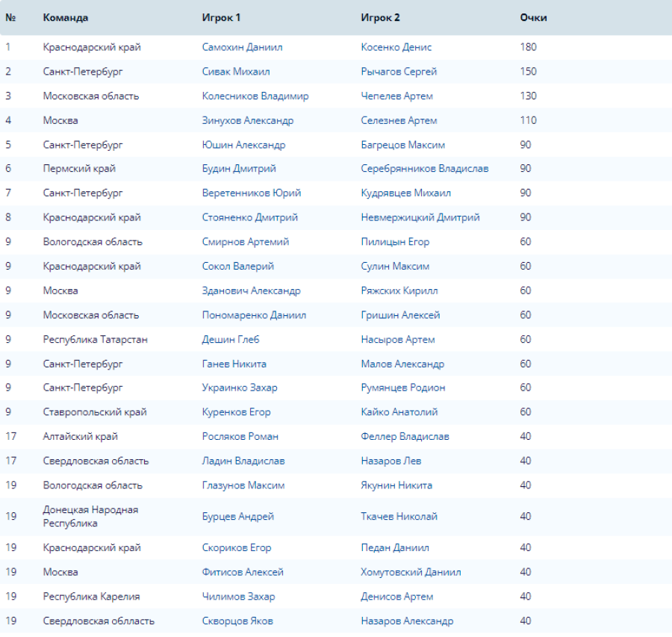Open Хомутовский Даниил profile
This screenshot has height=637, width=672.
click(411, 572)
